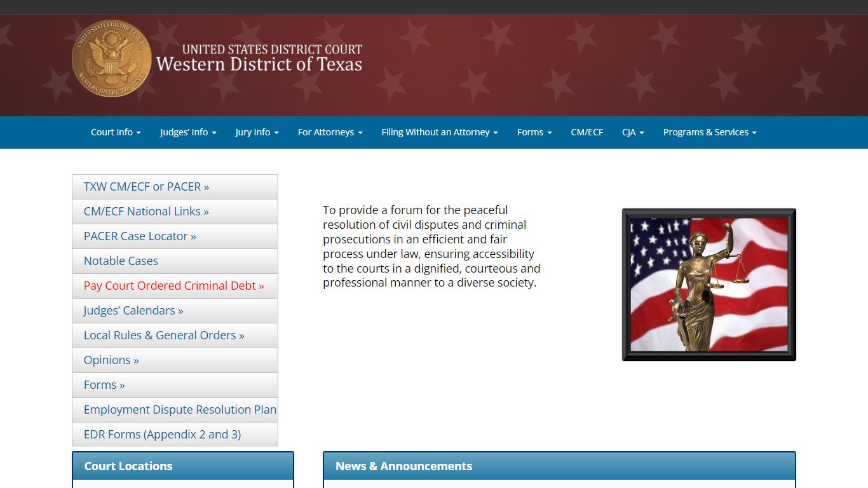
Task: Open PACER Case Locator
Action: click(x=175, y=236)
